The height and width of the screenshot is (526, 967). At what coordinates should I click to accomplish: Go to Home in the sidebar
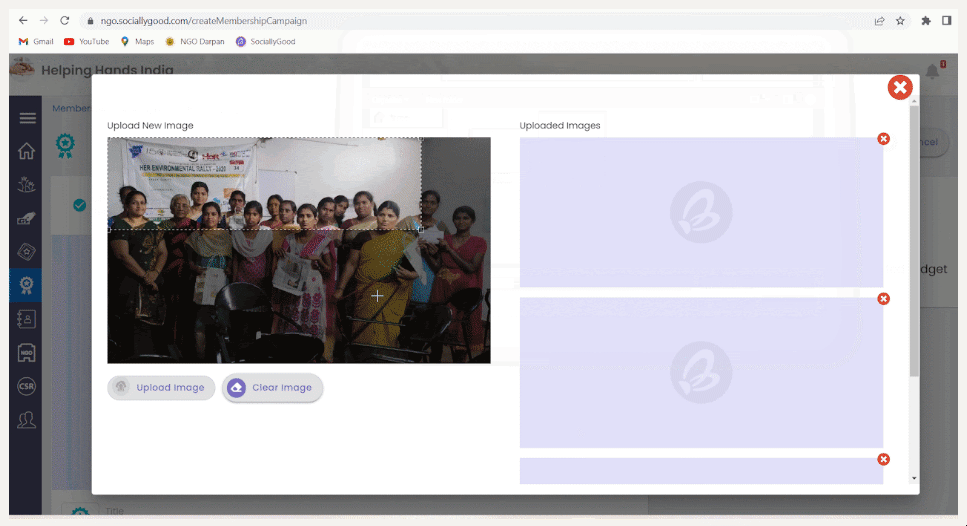[26, 150]
